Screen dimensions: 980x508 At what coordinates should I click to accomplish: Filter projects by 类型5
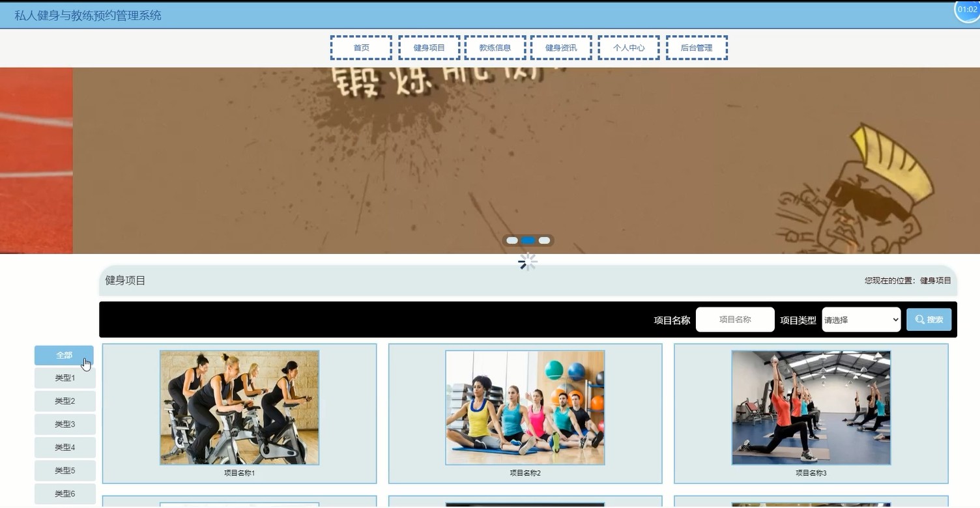[65, 471]
